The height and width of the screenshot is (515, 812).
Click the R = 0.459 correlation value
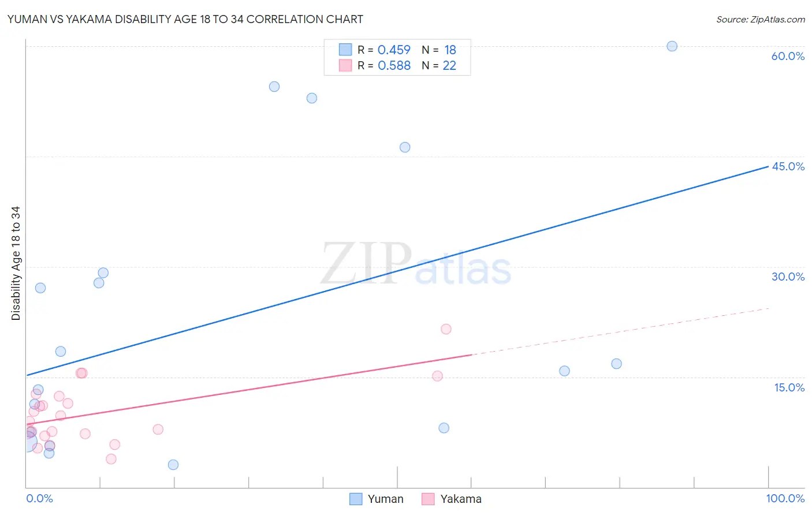(384, 50)
